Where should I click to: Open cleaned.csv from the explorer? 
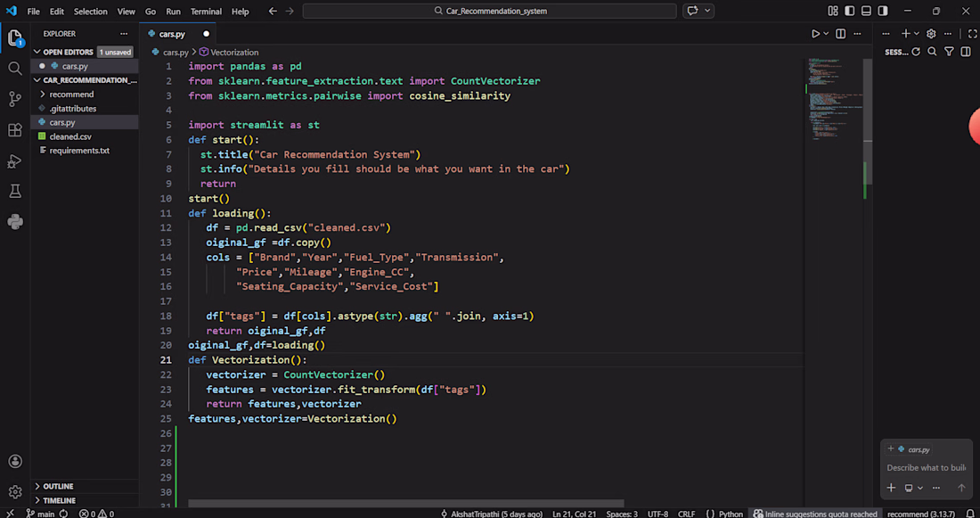[x=70, y=136]
